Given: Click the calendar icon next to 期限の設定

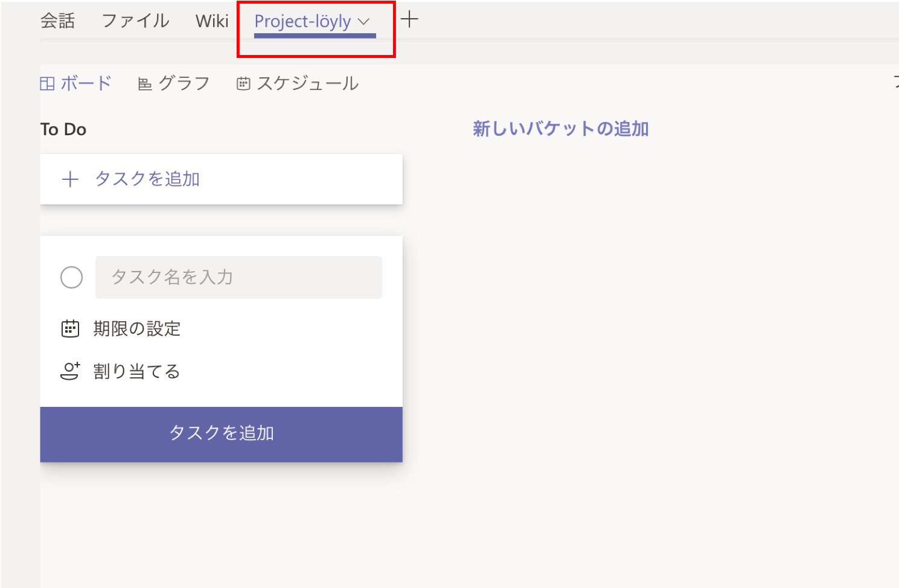Looking at the screenshot, I should [x=70, y=328].
